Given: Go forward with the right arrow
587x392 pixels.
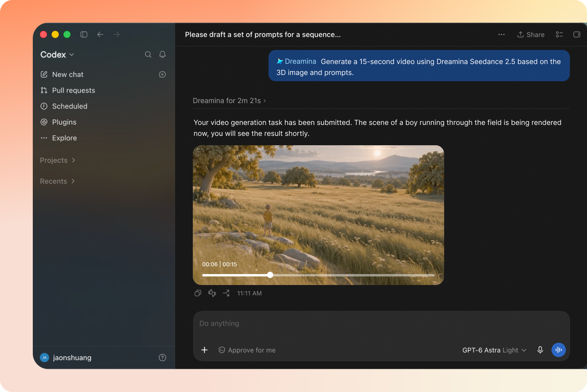Looking at the screenshot, I should point(117,34).
